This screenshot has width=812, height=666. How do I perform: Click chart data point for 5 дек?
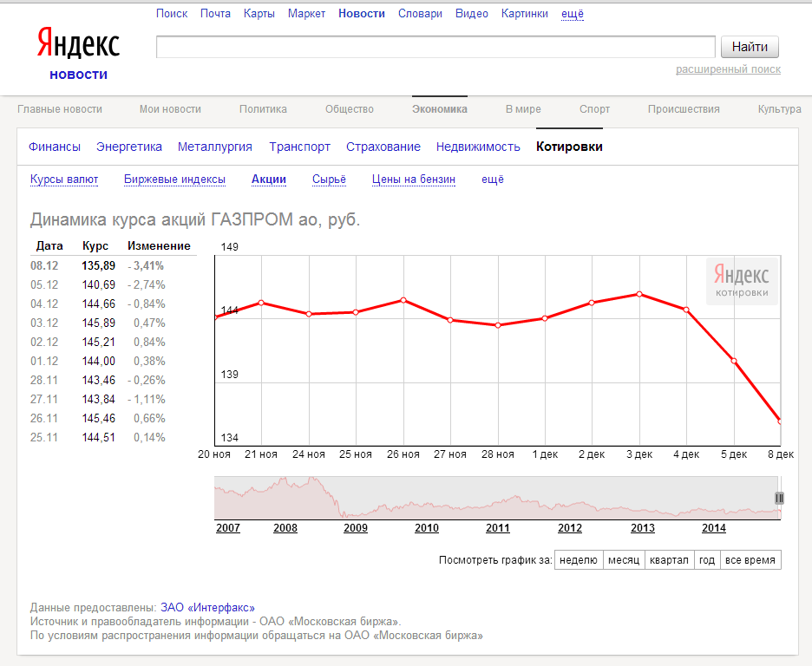tap(734, 361)
